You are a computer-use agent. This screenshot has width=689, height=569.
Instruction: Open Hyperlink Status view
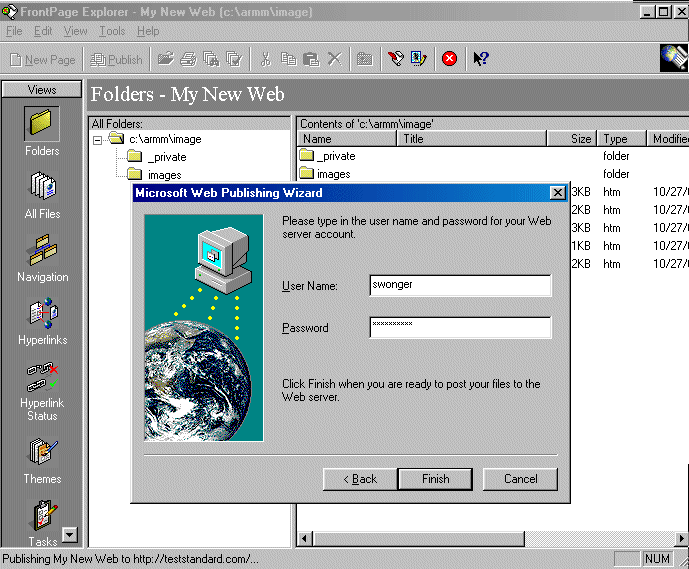[x=42, y=391]
